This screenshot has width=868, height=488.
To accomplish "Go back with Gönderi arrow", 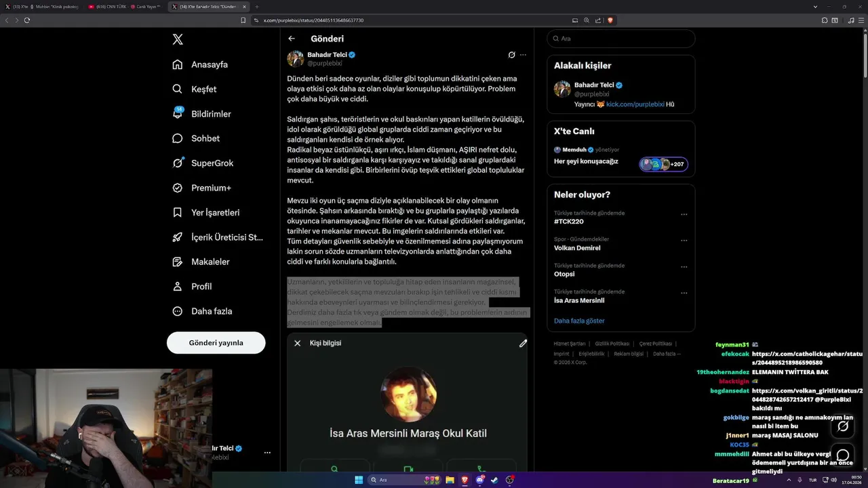I will 292,39.
